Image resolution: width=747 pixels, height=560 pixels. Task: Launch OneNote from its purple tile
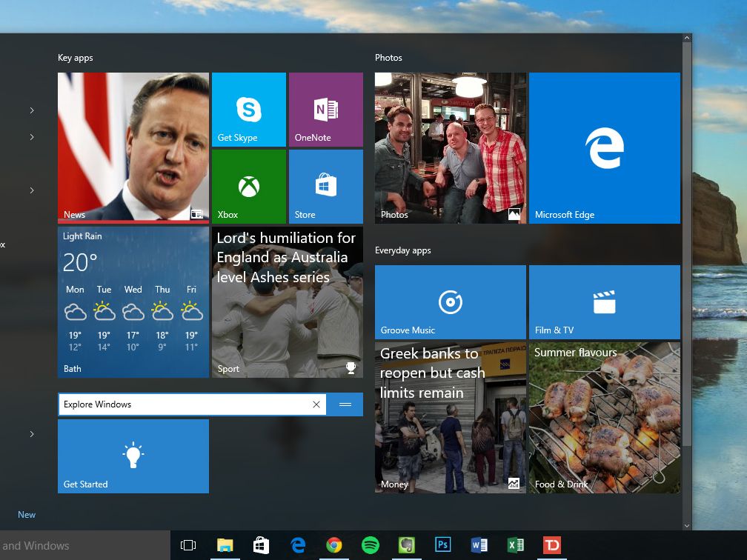point(326,110)
